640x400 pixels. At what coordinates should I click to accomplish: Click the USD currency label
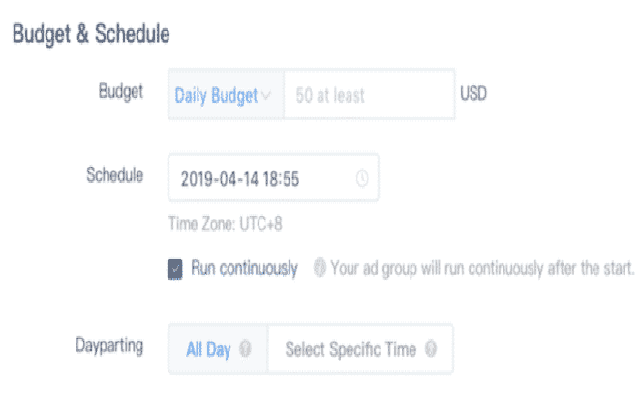474,96
